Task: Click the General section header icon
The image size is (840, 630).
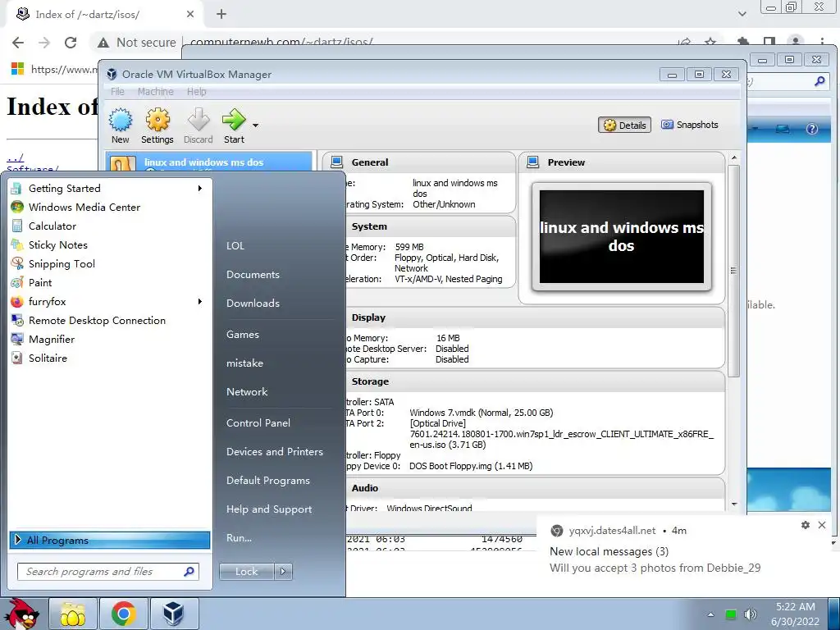Action: (x=337, y=162)
